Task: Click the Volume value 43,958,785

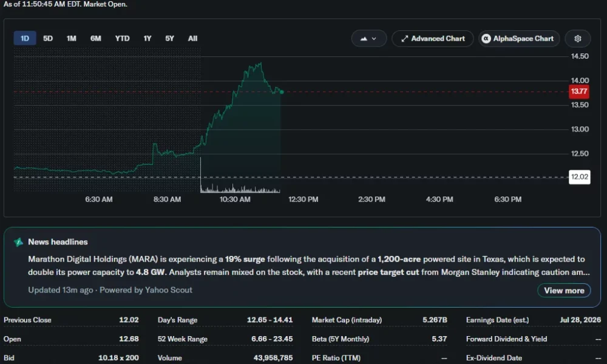Action: (x=273, y=358)
